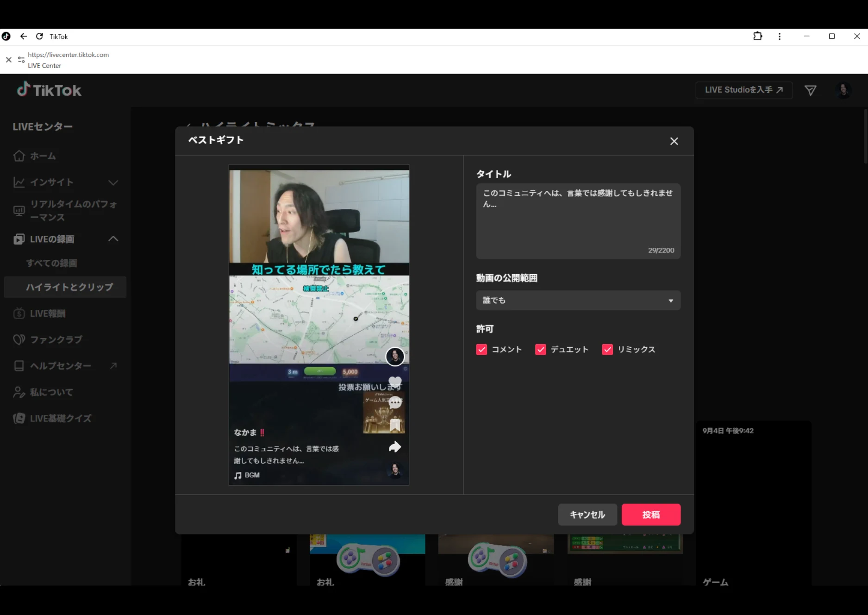The height and width of the screenshot is (615, 868).
Task: Click the TikTok app icon in title bar
Action: coord(6,36)
